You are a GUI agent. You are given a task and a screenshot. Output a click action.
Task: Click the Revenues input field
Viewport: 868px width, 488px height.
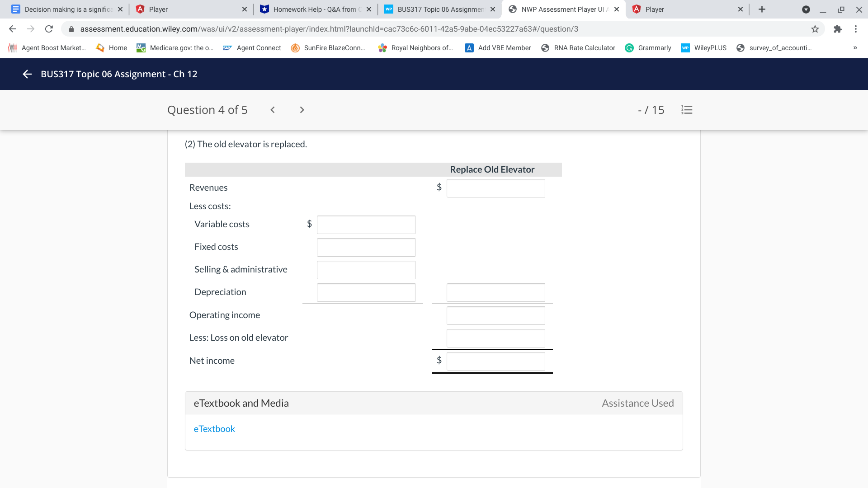(x=495, y=188)
